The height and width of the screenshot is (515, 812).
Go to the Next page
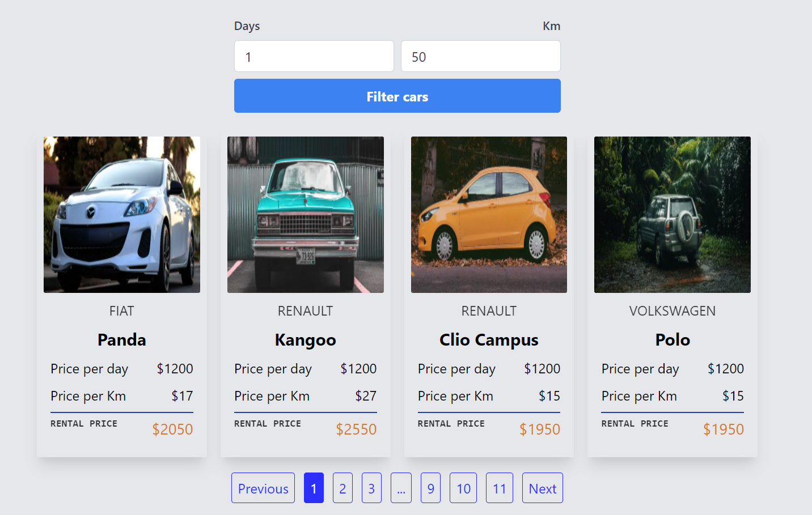542,488
